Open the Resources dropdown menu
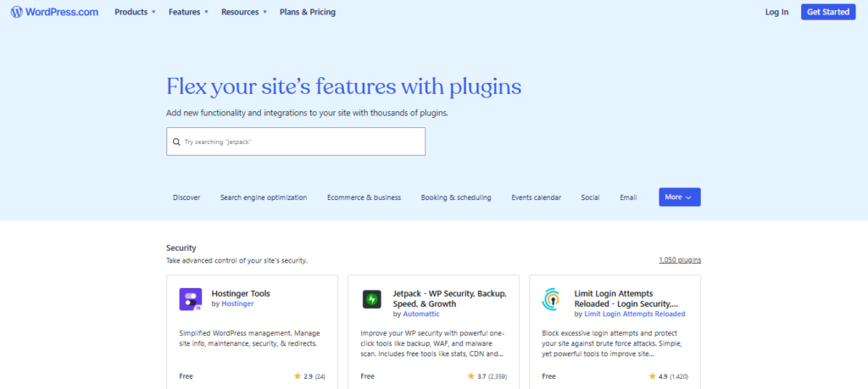The height and width of the screenshot is (389, 868). (244, 12)
